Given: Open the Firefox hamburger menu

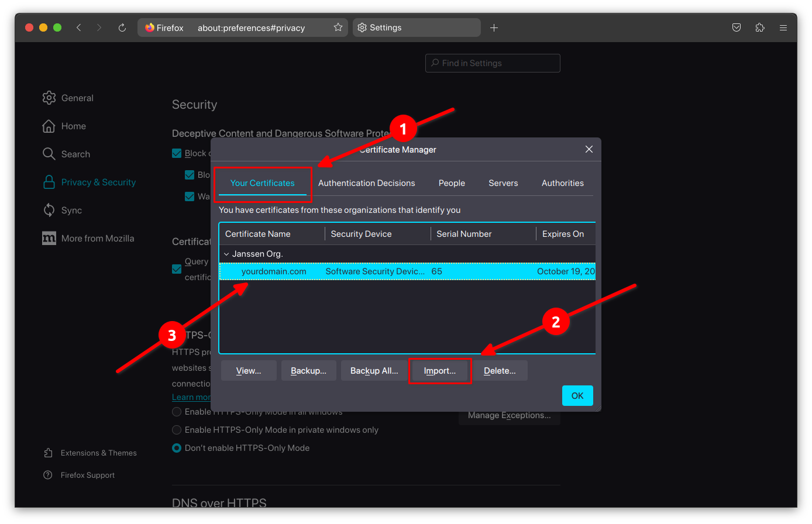Looking at the screenshot, I should coord(783,27).
